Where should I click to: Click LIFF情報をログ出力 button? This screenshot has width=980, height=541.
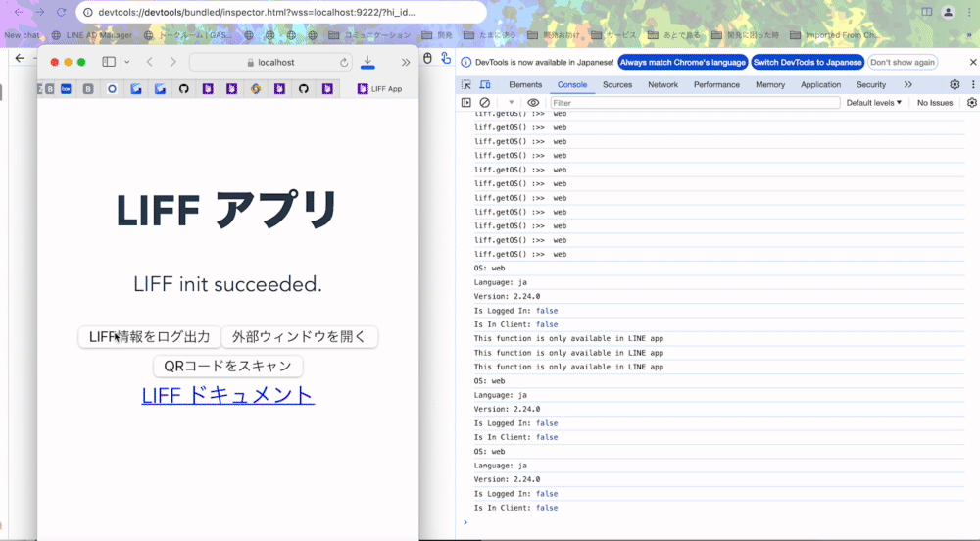[149, 337]
